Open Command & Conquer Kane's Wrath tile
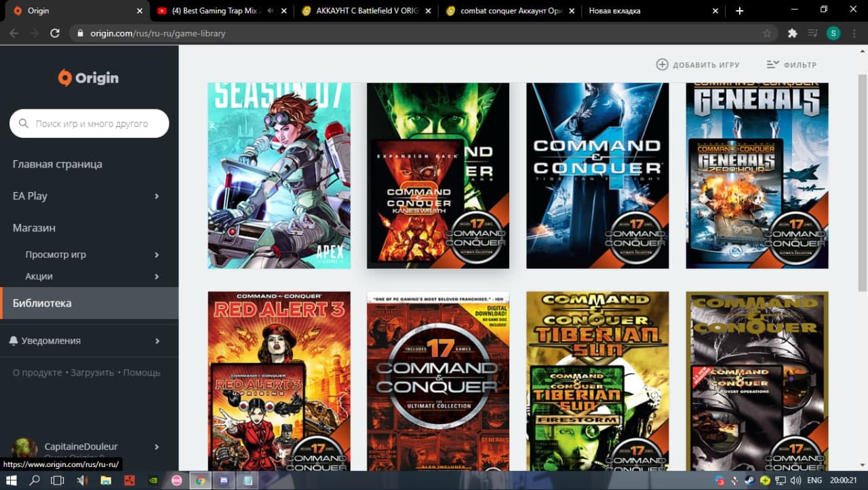Viewport: 868px width, 490px height. pyautogui.click(x=438, y=176)
